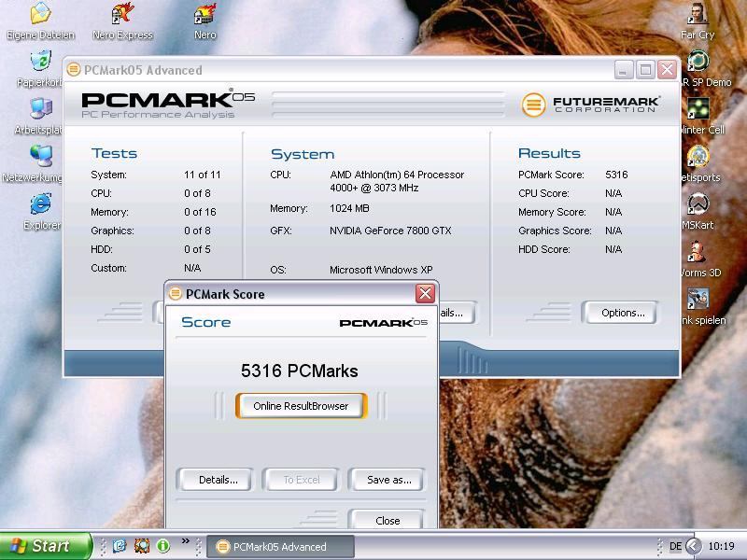The height and width of the screenshot is (560, 747).
Task: Click the NVIDIA GeForce 7800 GTX text
Action: pos(390,231)
